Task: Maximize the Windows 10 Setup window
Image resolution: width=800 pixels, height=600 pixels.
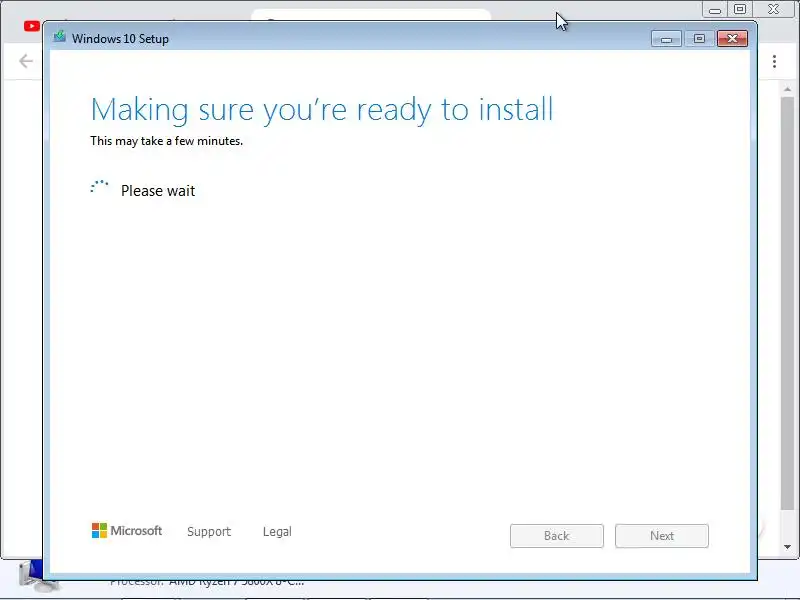Action: [x=699, y=39]
